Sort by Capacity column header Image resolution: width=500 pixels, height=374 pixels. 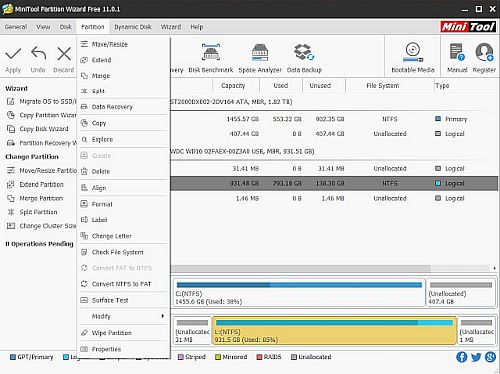coord(236,86)
